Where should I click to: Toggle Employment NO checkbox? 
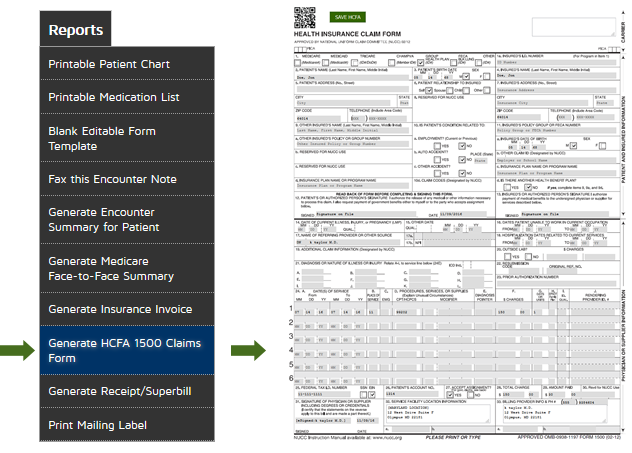click(x=462, y=146)
